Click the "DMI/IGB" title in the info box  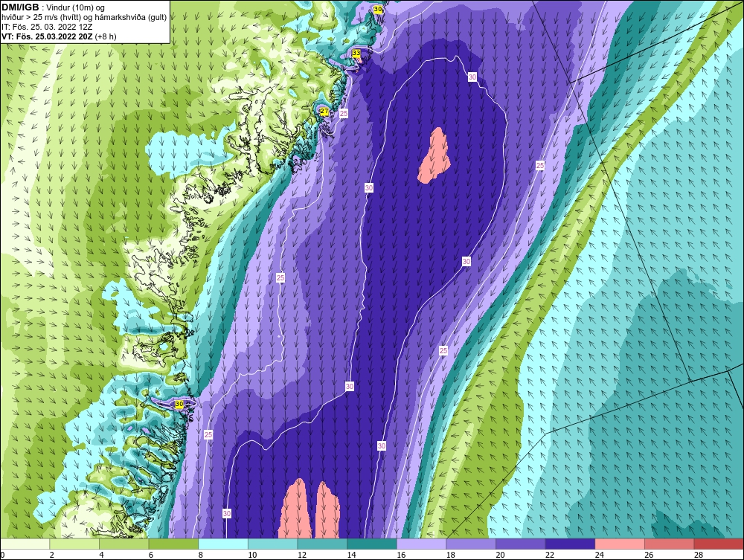(20, 7)
